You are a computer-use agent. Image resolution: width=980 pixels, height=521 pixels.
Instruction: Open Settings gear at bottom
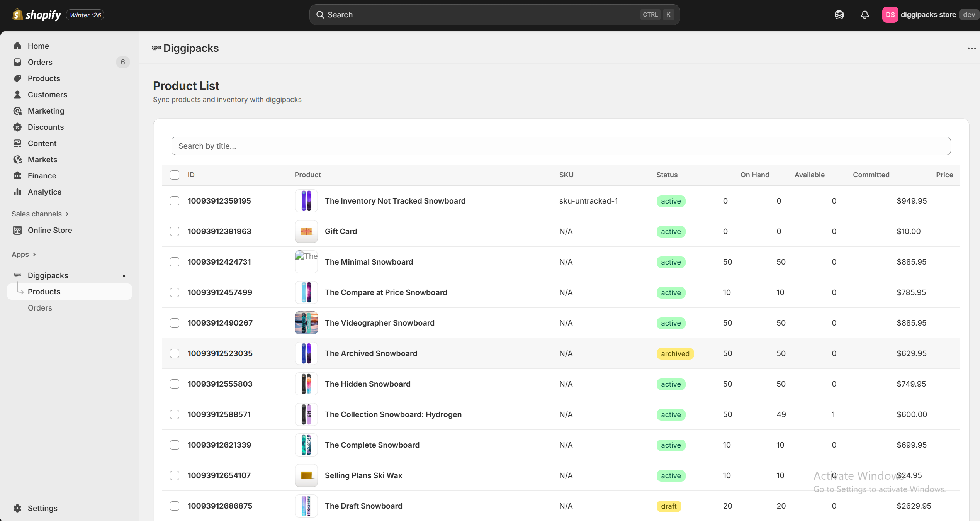[x=17, y=508]
